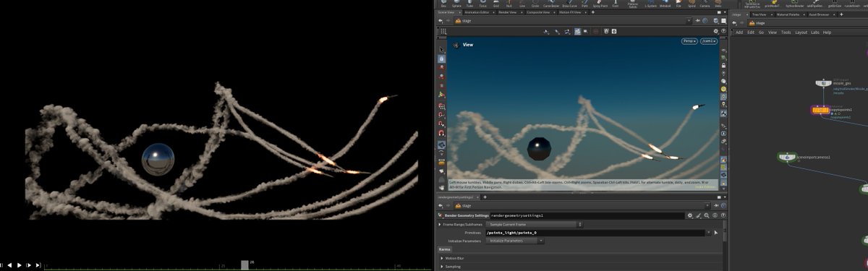868x271 pixels.
Task: Select the copytopoints1 node in network
Action: pos(821,111)
